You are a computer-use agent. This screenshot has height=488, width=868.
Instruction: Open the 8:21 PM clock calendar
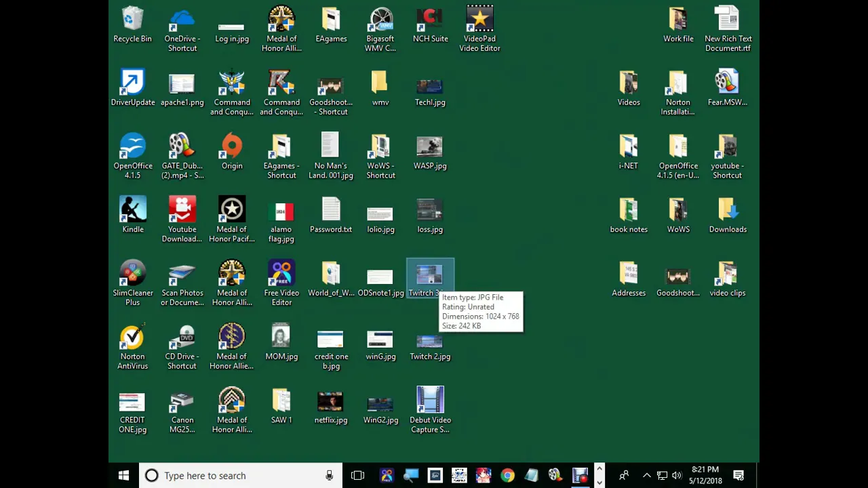pos(705,475)
